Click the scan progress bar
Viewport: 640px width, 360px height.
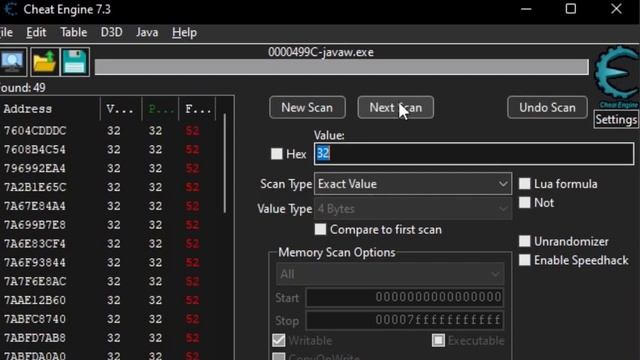(342, 67)
